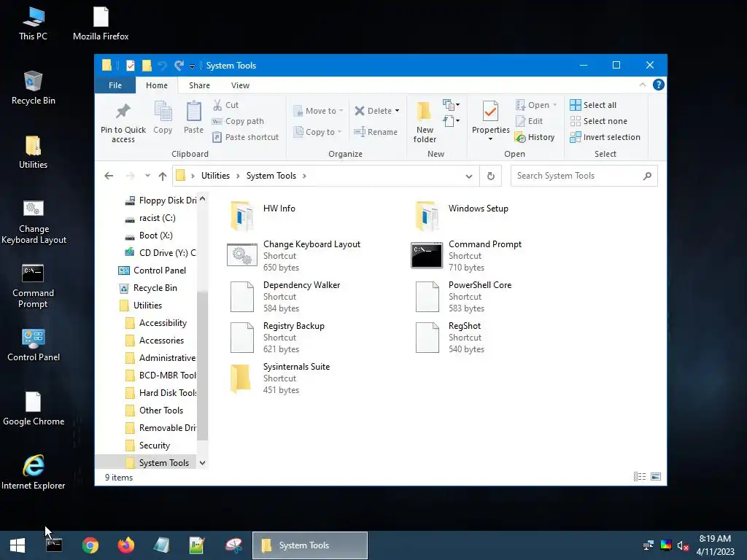This screenshot has width=747, height=560.
Task: Select the Registry Backup shortcut
Action: click(x=277, y=337)
